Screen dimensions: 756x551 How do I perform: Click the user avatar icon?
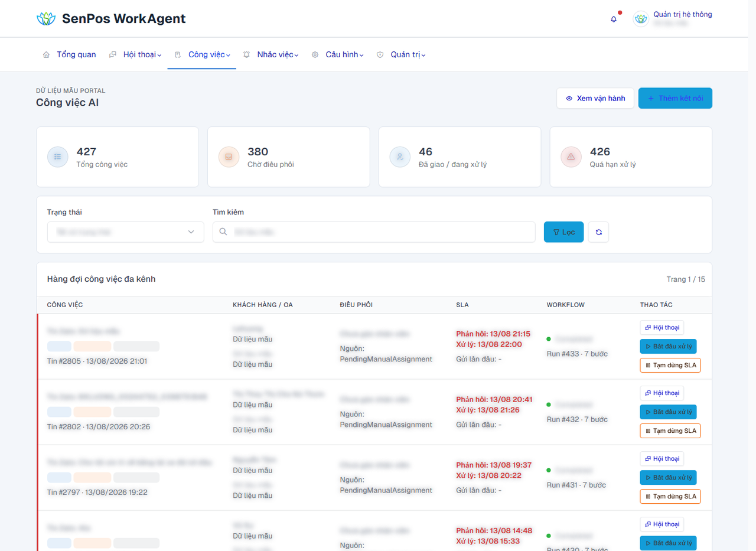point(641,19)
